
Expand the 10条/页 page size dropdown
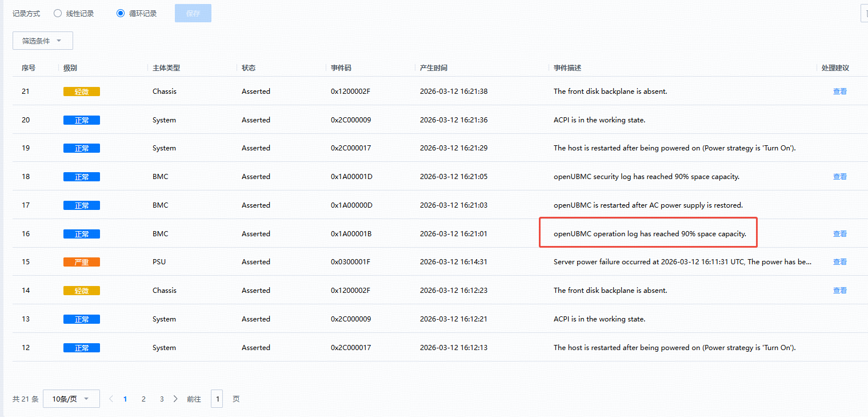[x=71, y=399]
